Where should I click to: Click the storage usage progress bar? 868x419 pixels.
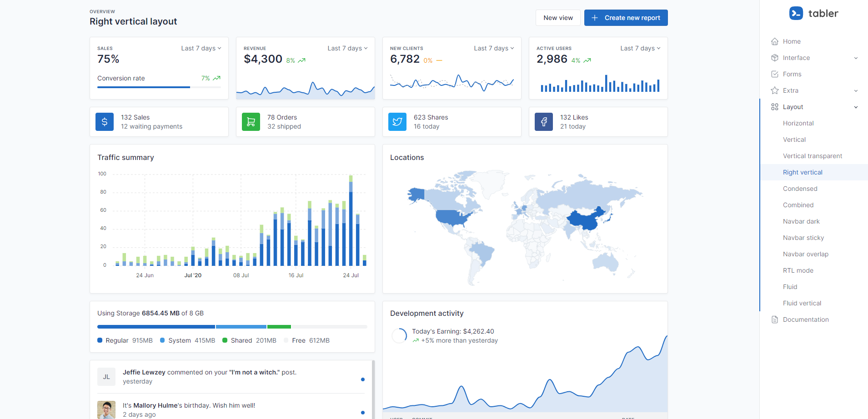point(232,327)
